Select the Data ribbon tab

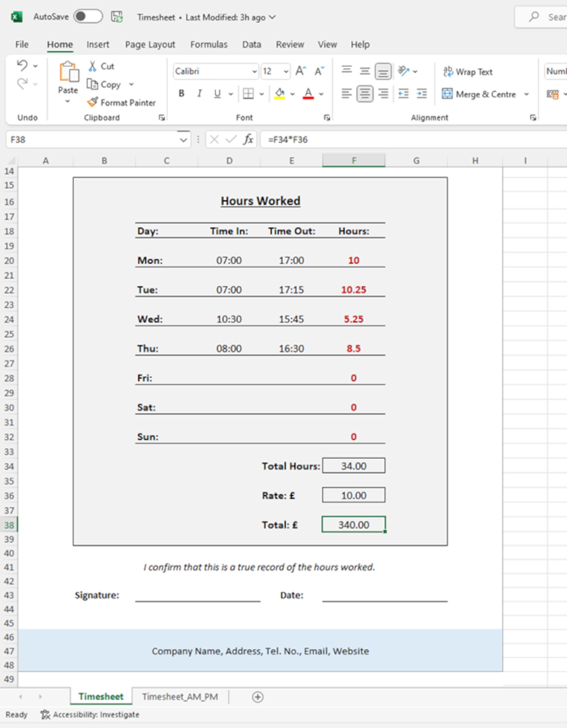point(251,44)
